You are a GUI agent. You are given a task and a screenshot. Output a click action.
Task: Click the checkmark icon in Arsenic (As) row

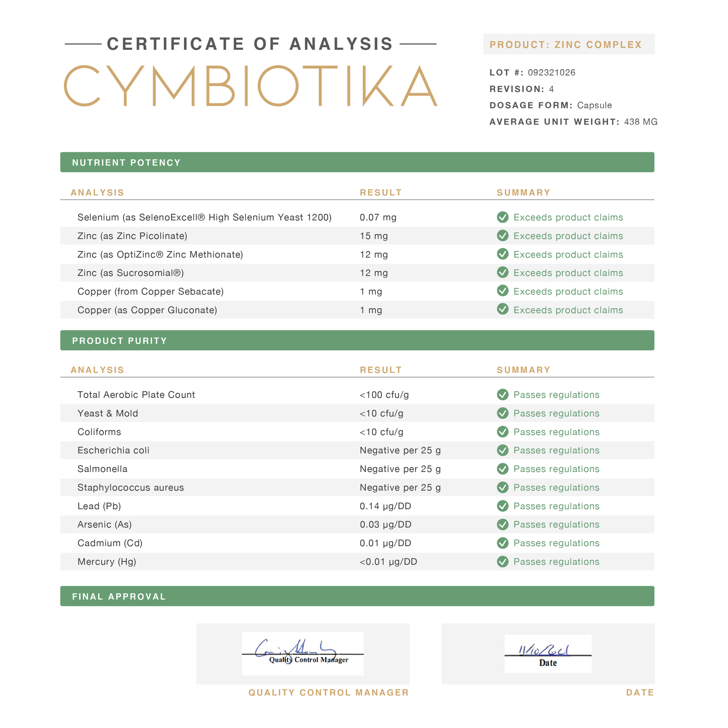(x=503, y=525)
